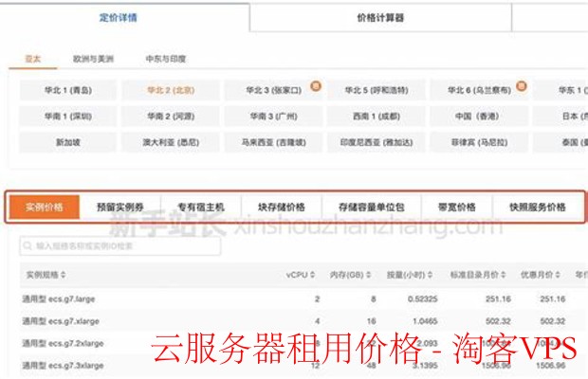Select the 中东与印度 region tab
Viewport: 588px width, 379px height.
pyautogui.click(x=166, y=59)
